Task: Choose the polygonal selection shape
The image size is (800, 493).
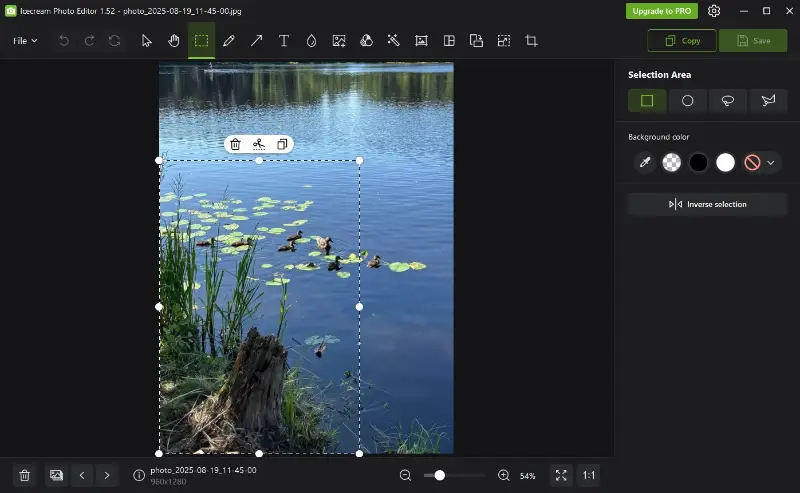Action: (768, 101)
